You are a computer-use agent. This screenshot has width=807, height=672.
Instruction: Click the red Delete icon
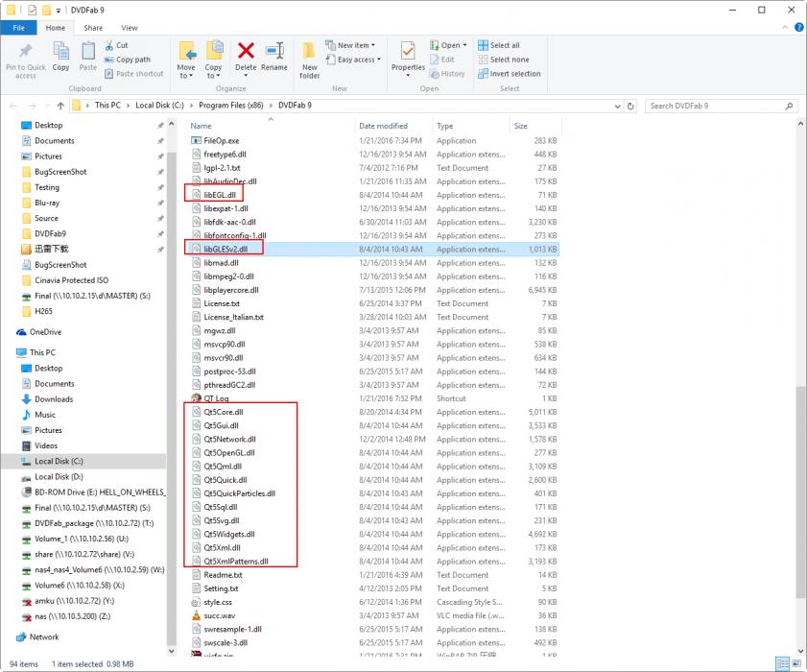click(x=246, y=52)
